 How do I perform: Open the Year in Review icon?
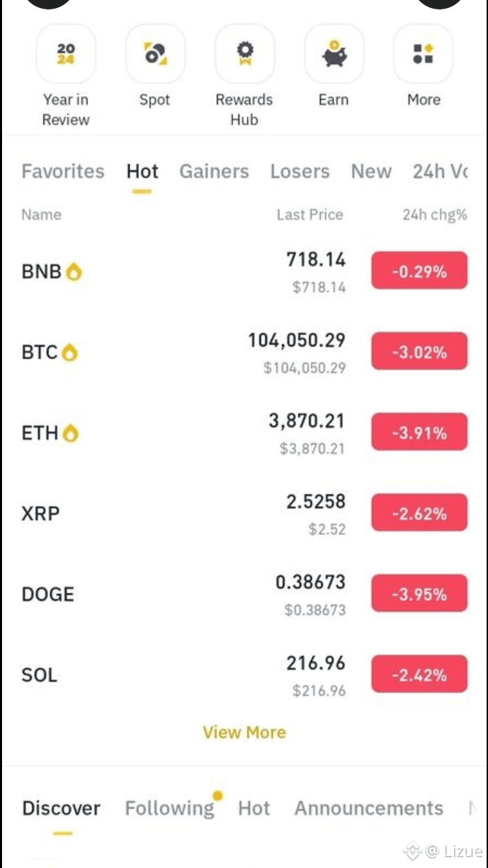[66, 54]
